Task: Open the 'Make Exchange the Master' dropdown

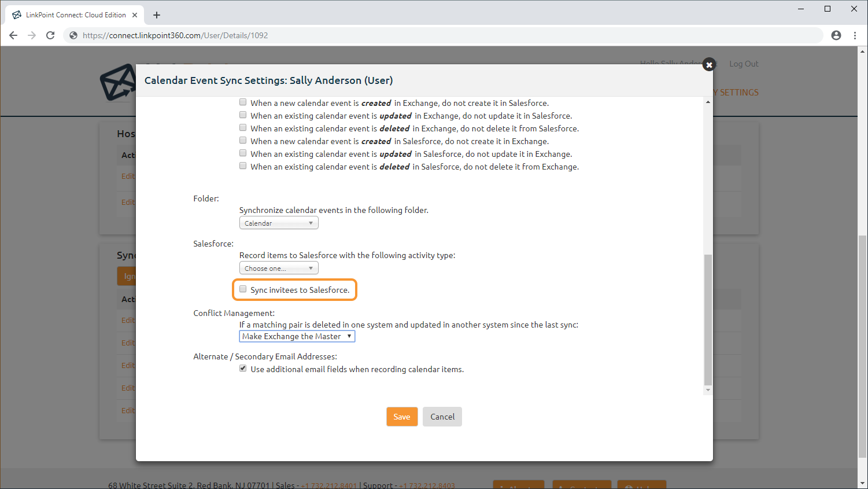Action: (x=297, y=336)
